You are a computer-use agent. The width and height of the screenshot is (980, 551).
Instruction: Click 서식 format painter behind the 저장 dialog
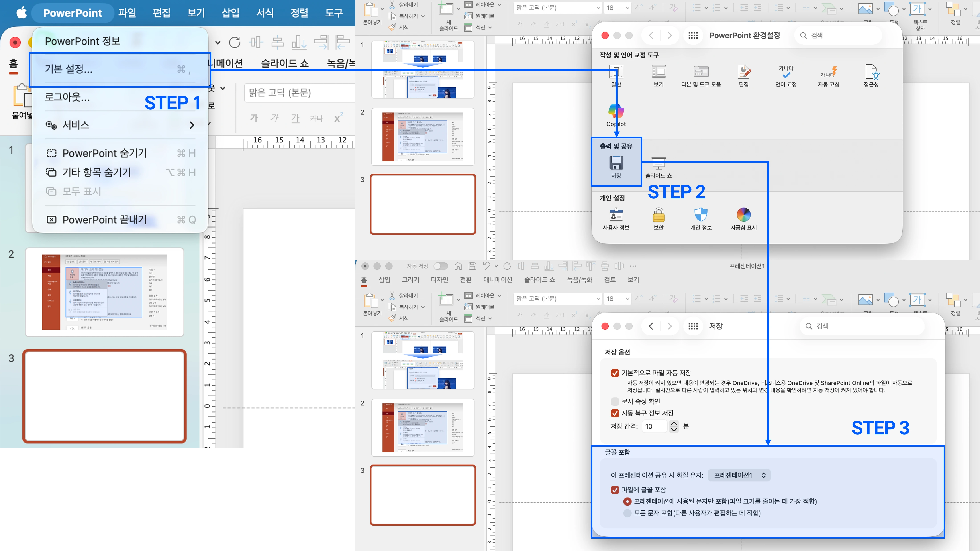pyautogui.click(x=392, y=318)
